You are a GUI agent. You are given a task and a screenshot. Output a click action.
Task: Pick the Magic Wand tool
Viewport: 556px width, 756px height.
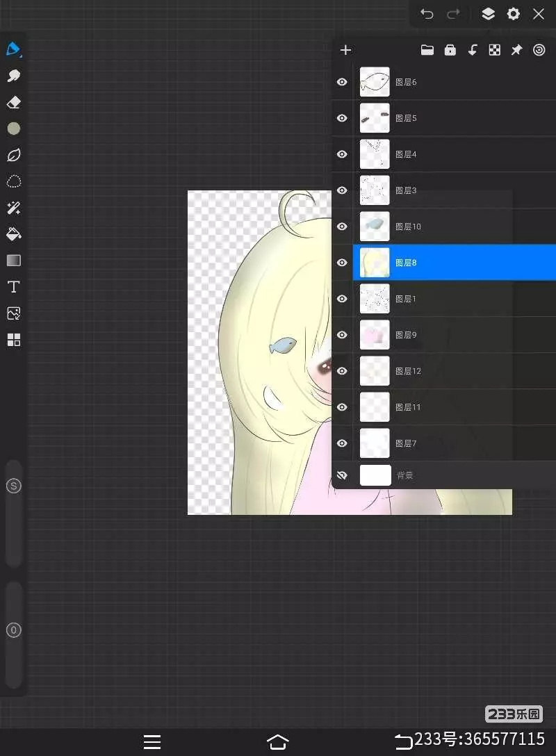[13, 208]
